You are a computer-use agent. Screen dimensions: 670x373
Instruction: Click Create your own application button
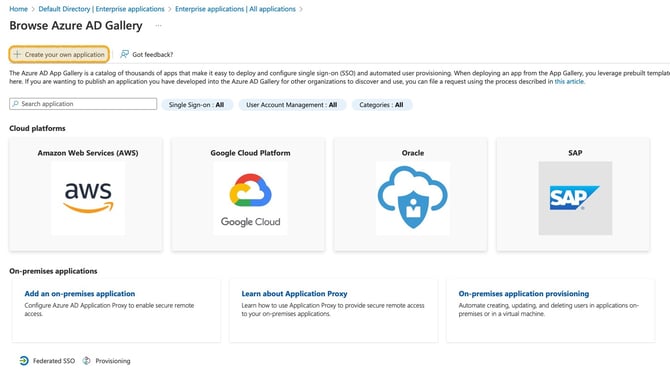59,54
